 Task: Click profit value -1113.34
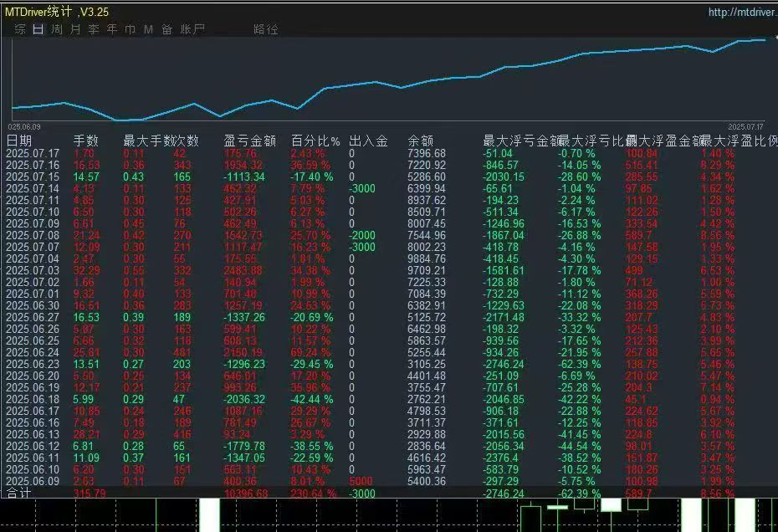click(244, 176)
